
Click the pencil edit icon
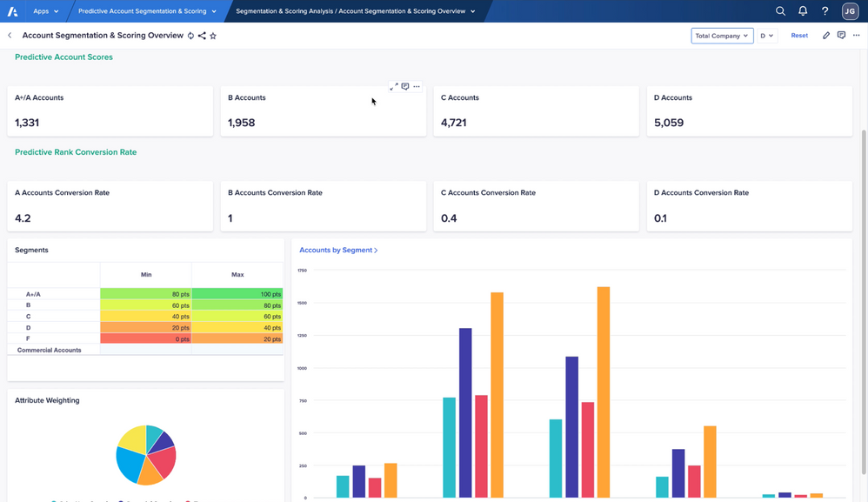(826, 36)
